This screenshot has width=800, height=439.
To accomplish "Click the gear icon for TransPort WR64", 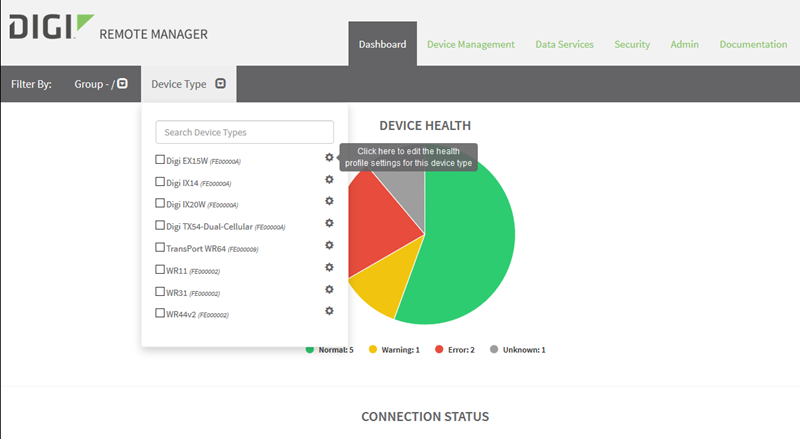I will [329, 245].
